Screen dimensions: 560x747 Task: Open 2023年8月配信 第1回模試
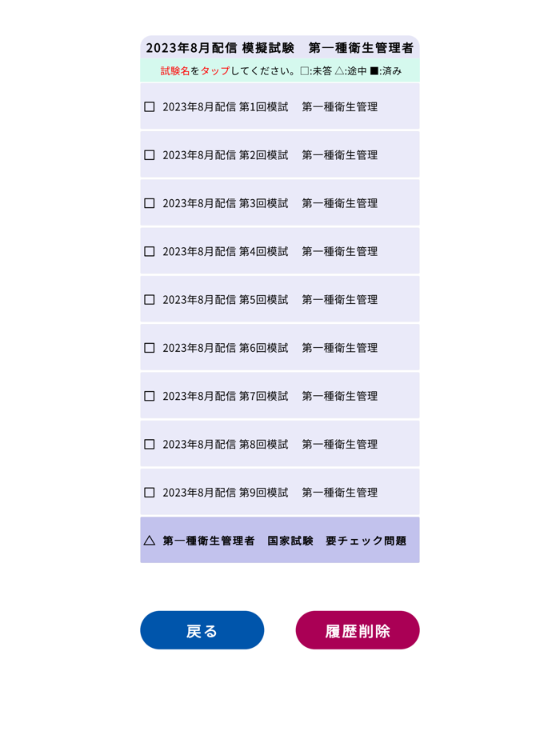point(270,106)
